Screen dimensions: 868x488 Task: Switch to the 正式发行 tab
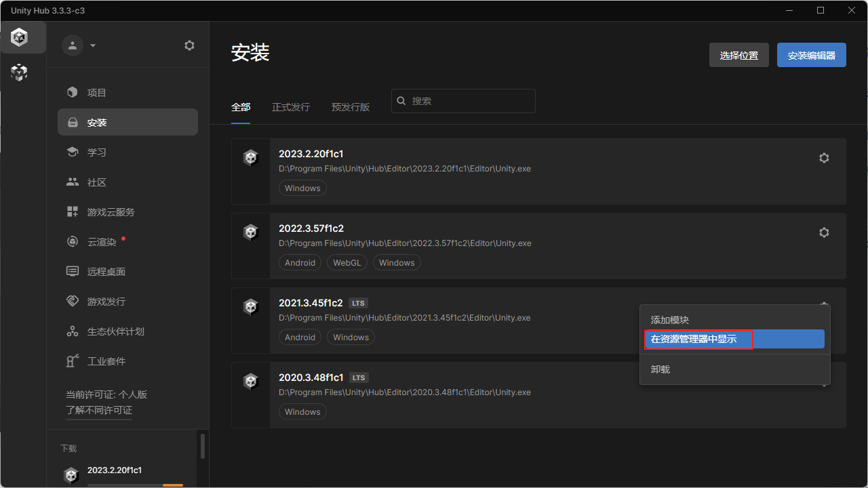[291, 107]
